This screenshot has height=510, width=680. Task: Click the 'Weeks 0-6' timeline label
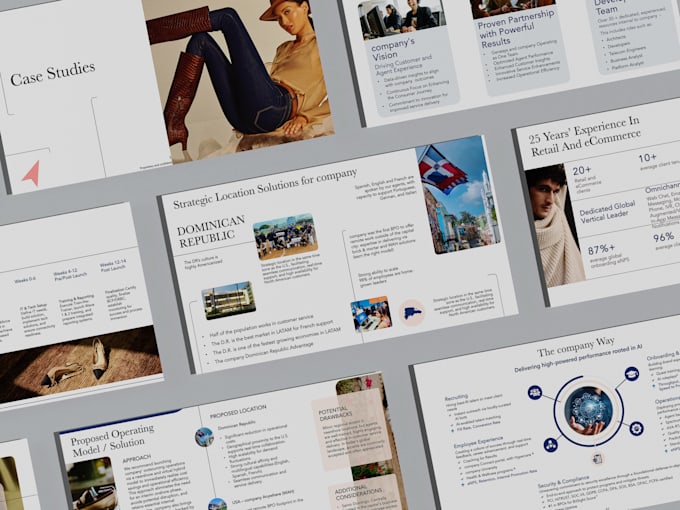click(25, 280)
